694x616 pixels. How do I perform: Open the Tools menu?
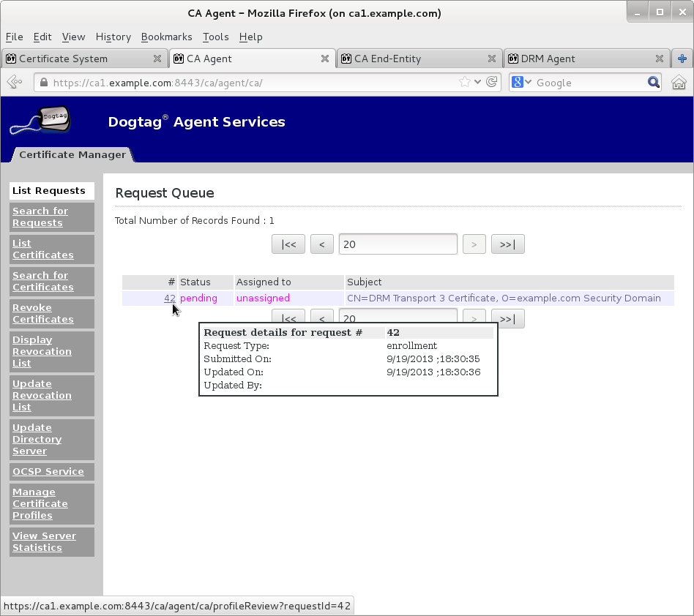tap(215, 37)
